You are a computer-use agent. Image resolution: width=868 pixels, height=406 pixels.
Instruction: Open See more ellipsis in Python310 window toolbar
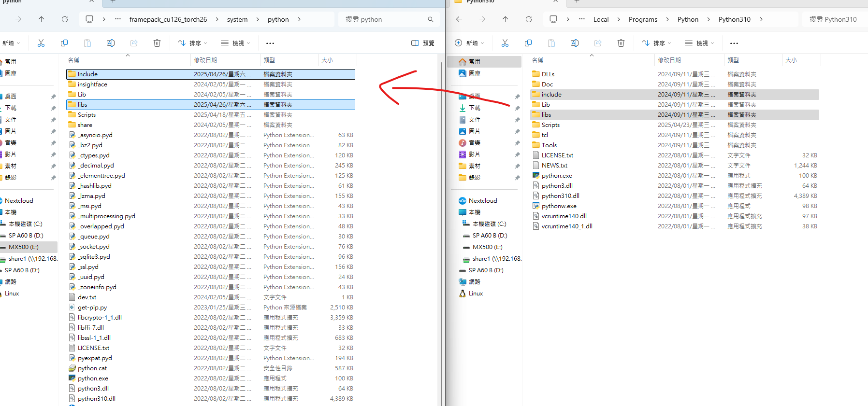click(734, 43)
